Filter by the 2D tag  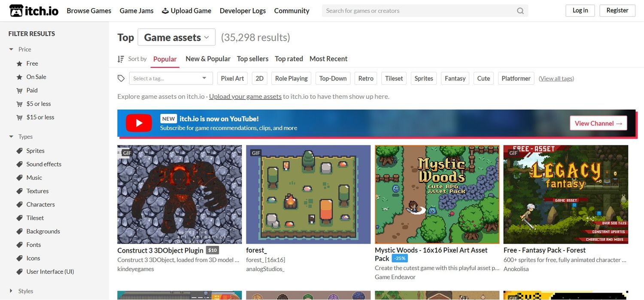[260, 78]
